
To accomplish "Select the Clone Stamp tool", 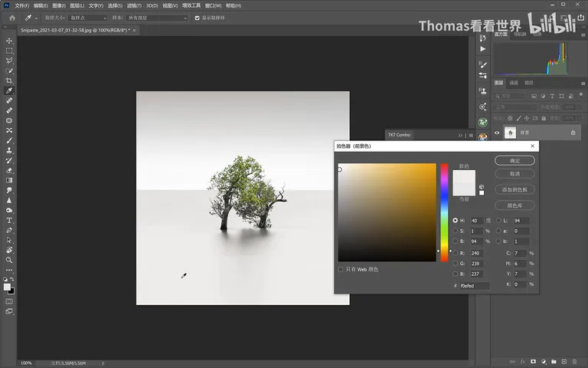I will (9, 150).
